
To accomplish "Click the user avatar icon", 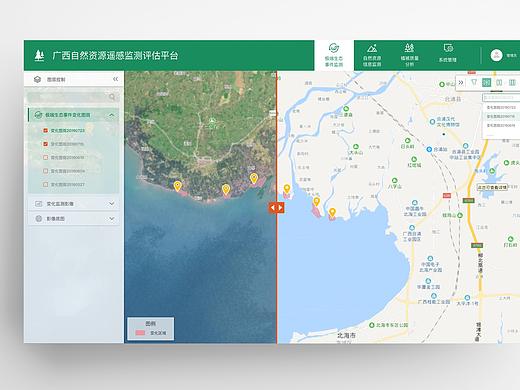I will pos(496,55).
